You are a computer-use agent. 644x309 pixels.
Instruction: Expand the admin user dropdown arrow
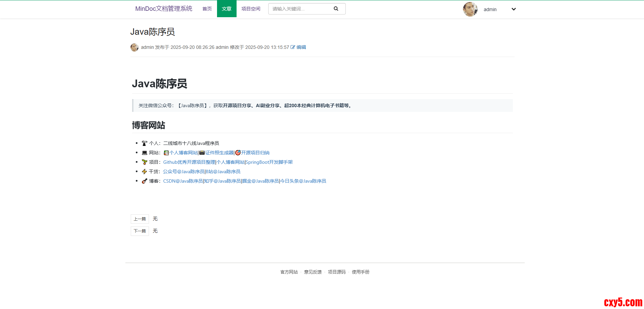(x=514, y=9)
